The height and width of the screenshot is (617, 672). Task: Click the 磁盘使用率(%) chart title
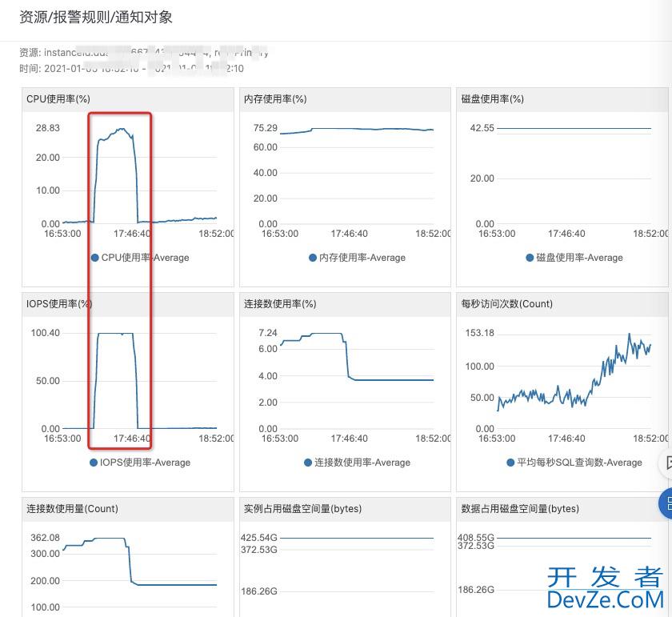point(493,99)
